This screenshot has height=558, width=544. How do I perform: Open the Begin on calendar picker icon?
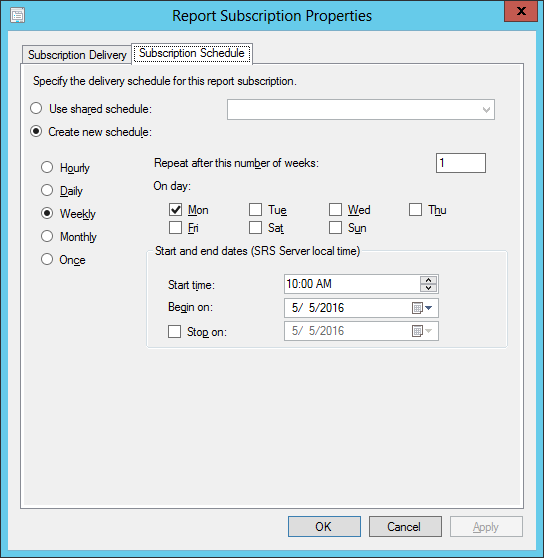tap(417, 308)
